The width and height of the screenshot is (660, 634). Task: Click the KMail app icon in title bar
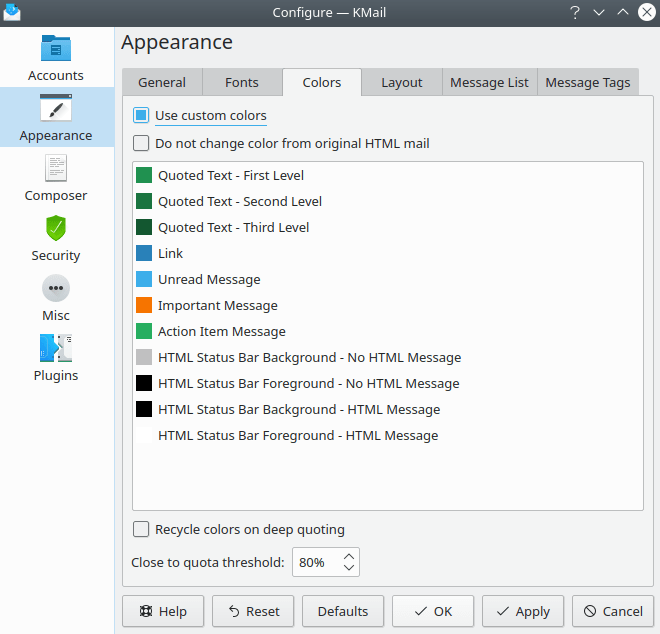coord(12,12)
